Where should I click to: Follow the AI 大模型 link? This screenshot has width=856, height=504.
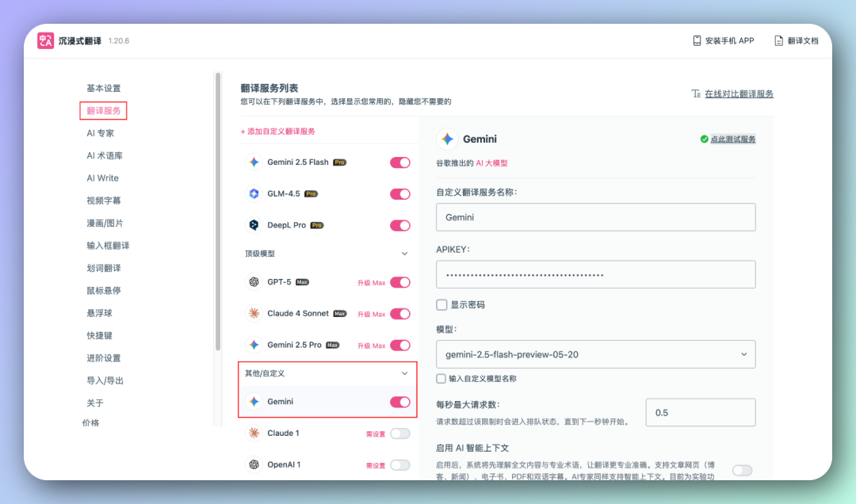tap(492, 162)
